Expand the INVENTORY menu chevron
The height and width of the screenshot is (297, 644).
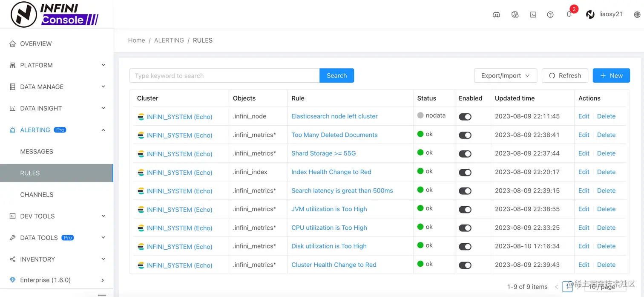[x=103, y=259]
